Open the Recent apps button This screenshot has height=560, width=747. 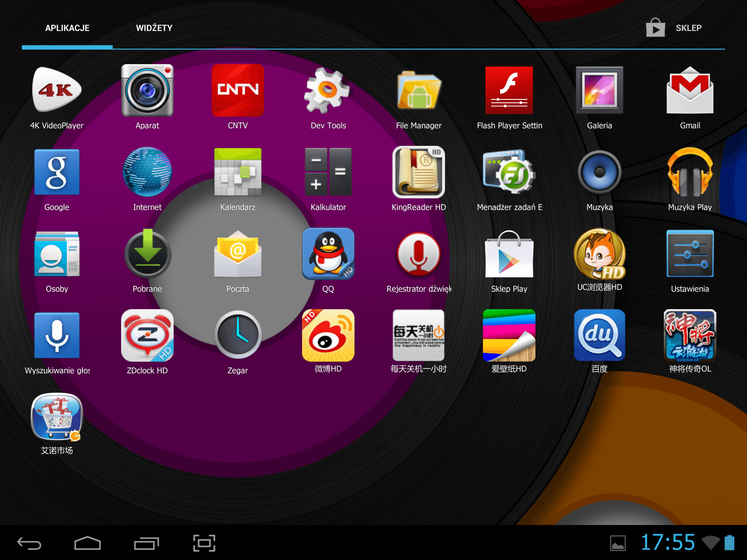pos(146,544)
